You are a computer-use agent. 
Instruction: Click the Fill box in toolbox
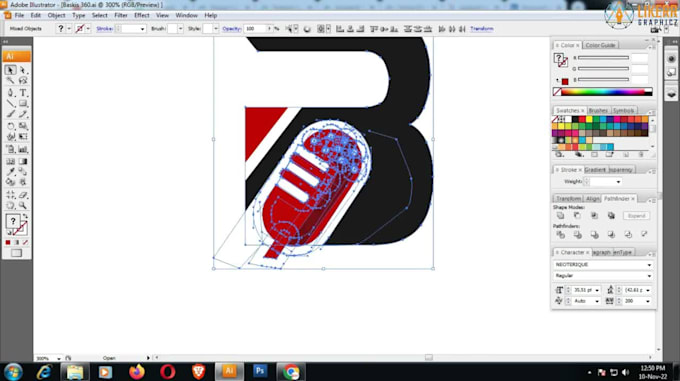(13, 221)
